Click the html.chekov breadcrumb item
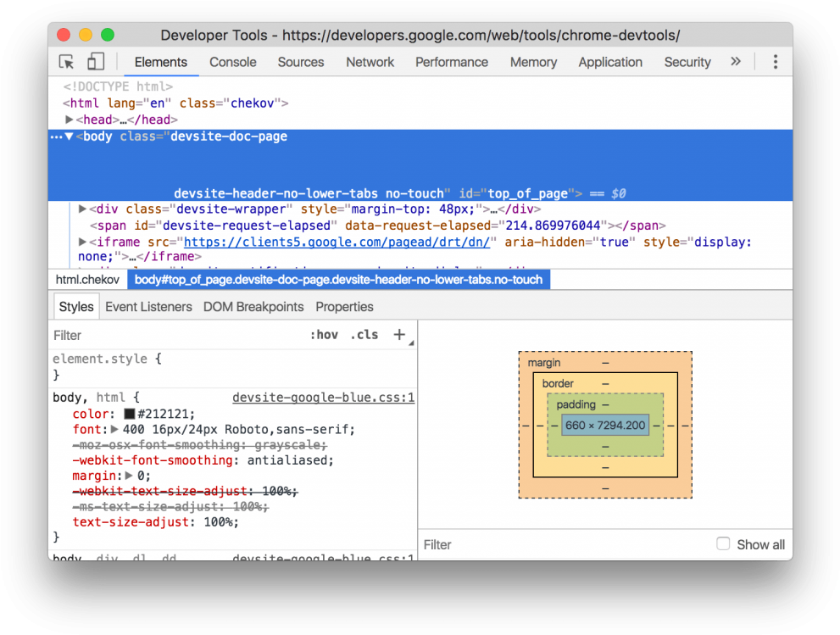 pos(87,279)
